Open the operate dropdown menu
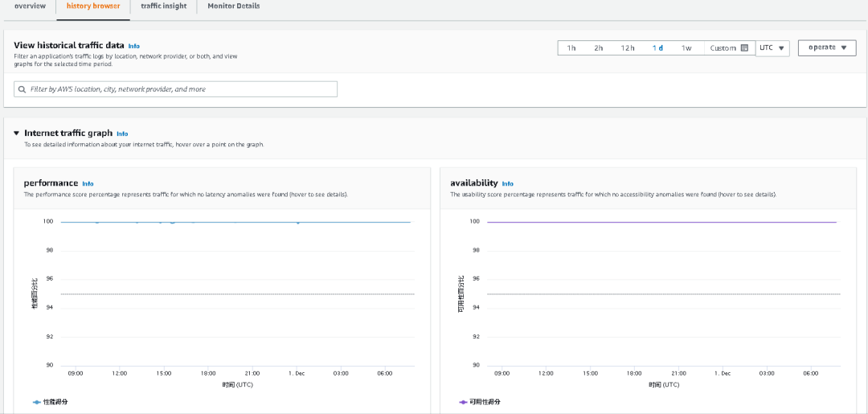This screenshot has width=868, height=414. point(827,47)
